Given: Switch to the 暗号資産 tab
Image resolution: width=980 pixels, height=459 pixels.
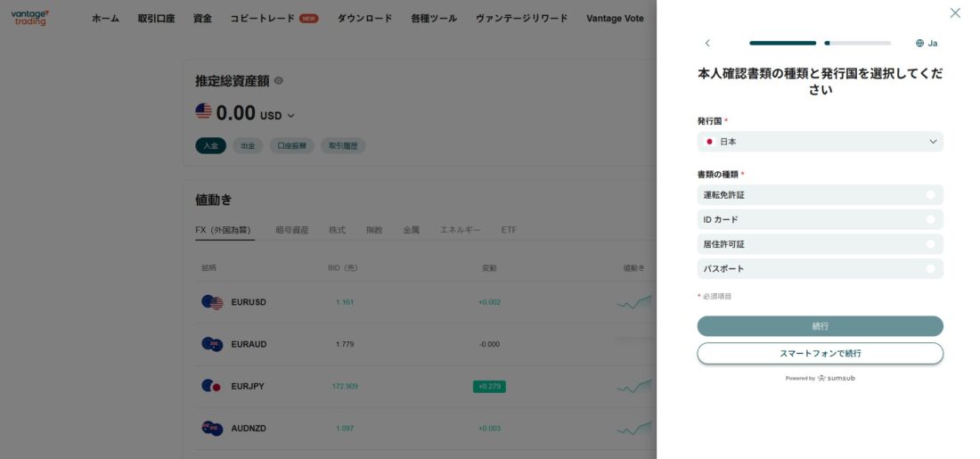Looking at the screenshot, I should click(291, 230).
